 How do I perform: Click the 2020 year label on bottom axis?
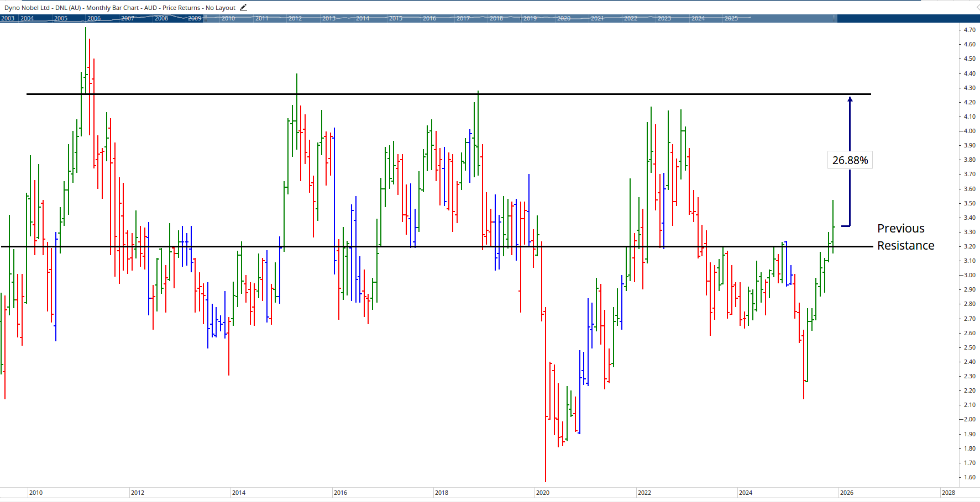pyautogui.click(x=543, y=492)
